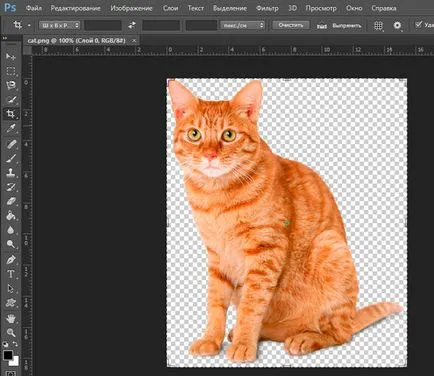Viewport: 434px width, 376px height.
Task: Open the Текст menu
Action: [196, 8]
